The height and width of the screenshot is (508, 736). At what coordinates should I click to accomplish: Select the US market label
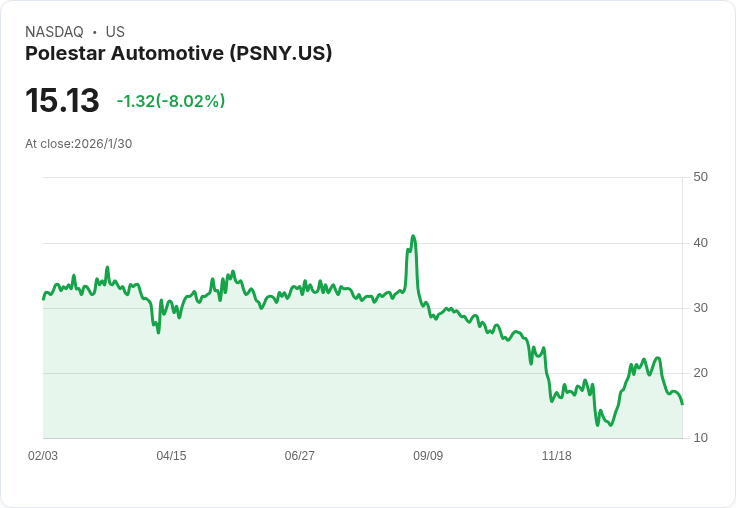115,32
